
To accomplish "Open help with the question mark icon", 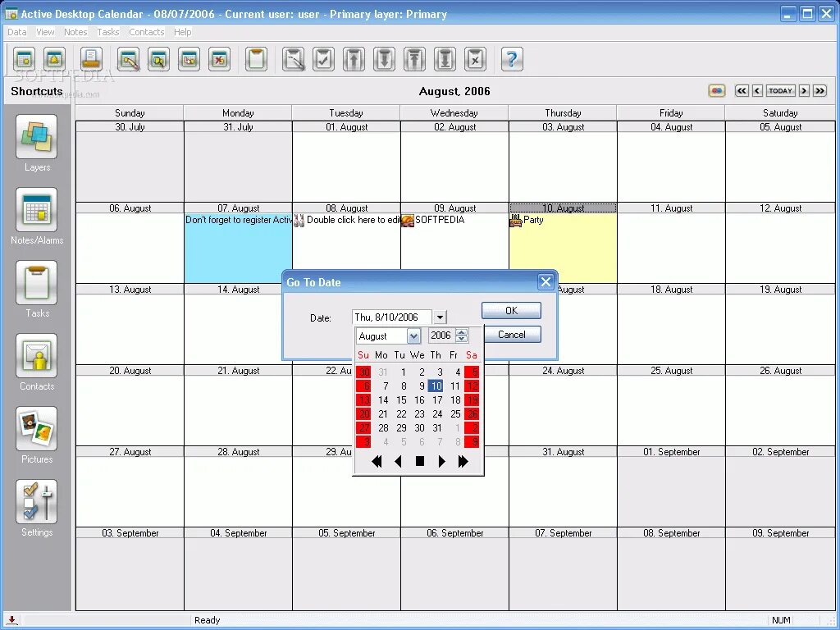I will (x=512, y=59).
